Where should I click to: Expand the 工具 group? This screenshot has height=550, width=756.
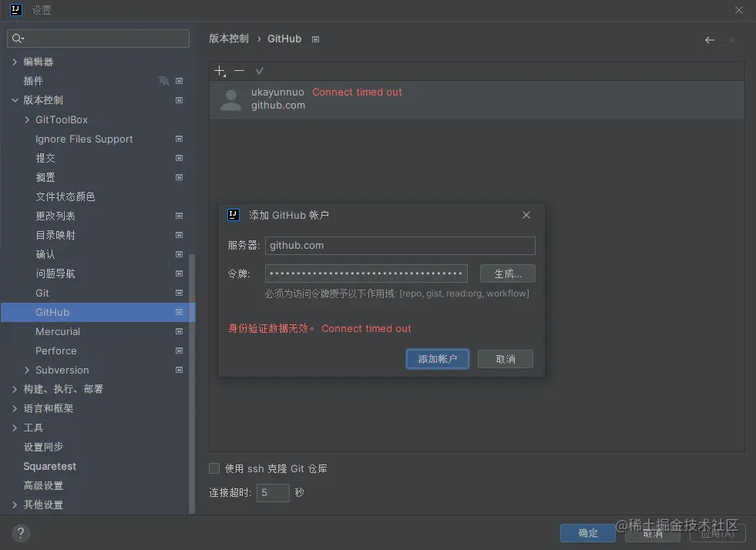click(15, 428)
